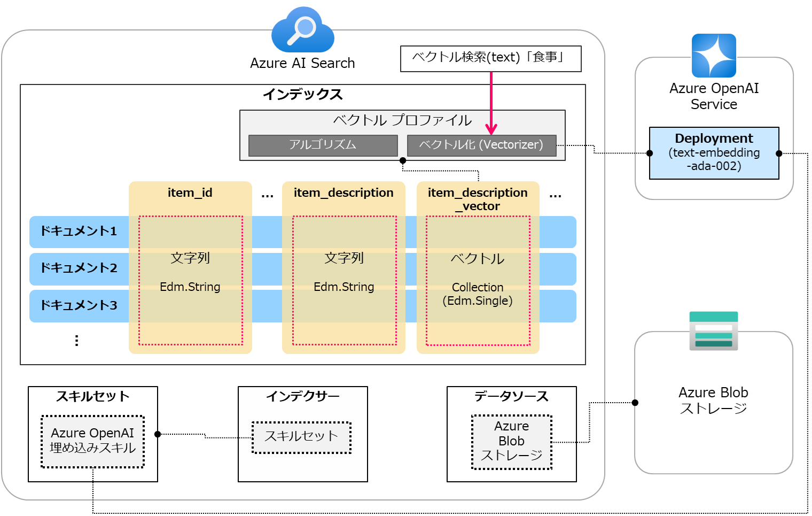Select the item_id column header

(190, 192)
